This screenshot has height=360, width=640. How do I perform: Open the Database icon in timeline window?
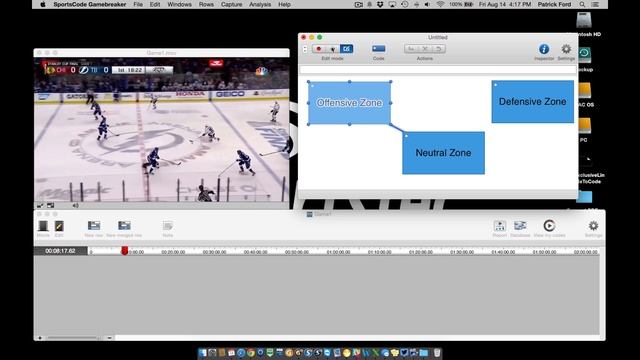[x=520, y=226]
